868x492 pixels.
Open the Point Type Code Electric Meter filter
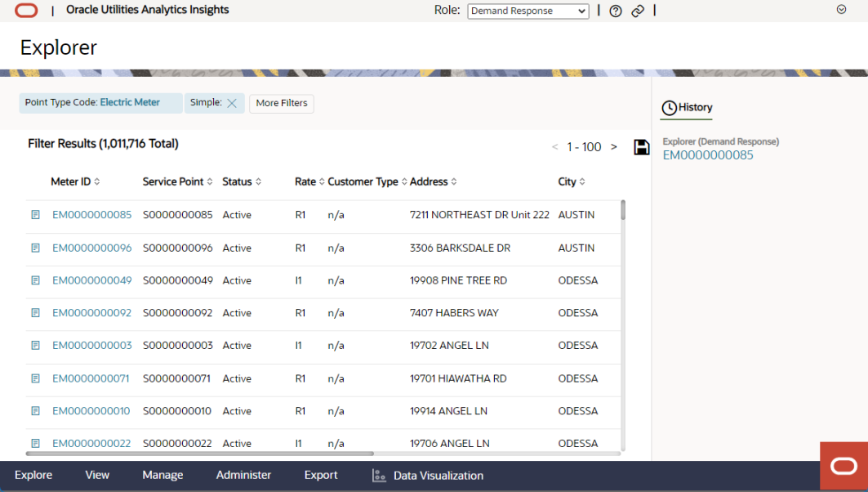point(100,103)
